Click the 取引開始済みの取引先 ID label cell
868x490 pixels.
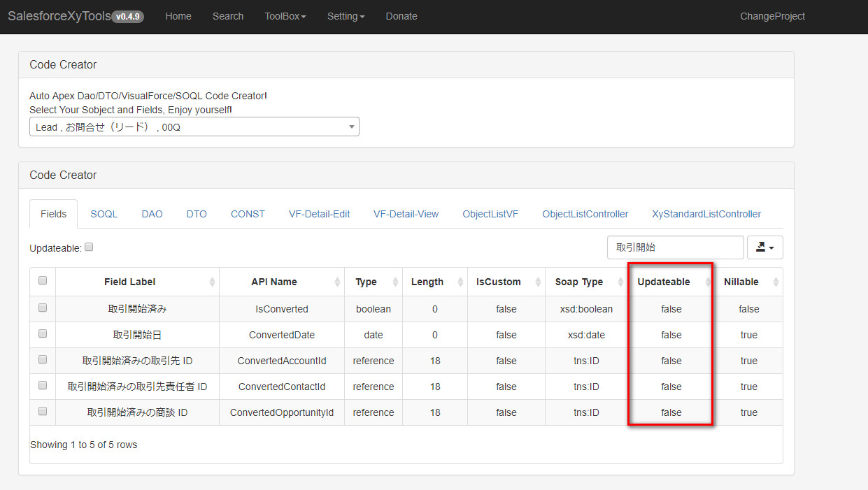[x=137, y=361]
